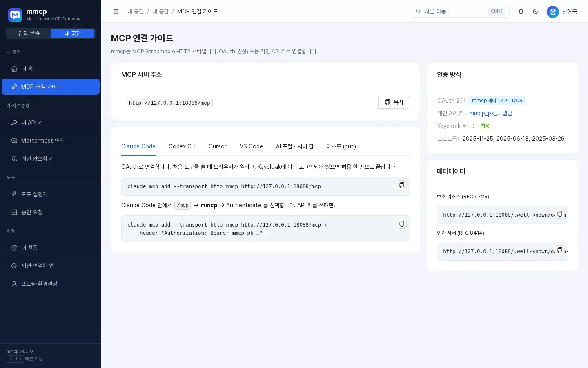Click the /mcp inline code chip

(183, 205)
